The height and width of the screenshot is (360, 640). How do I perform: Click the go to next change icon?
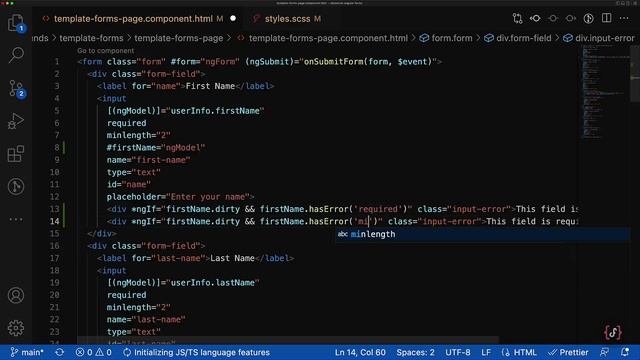[571, 18]
